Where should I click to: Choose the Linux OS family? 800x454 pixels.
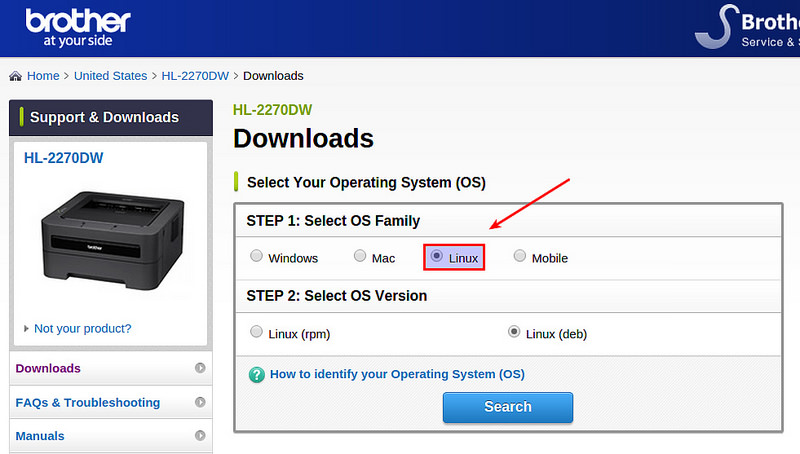[437, 257]
